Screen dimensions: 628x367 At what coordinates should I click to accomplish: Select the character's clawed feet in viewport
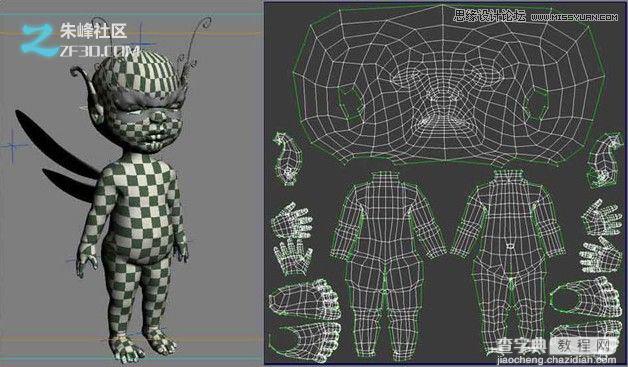(x=142, y=345)
